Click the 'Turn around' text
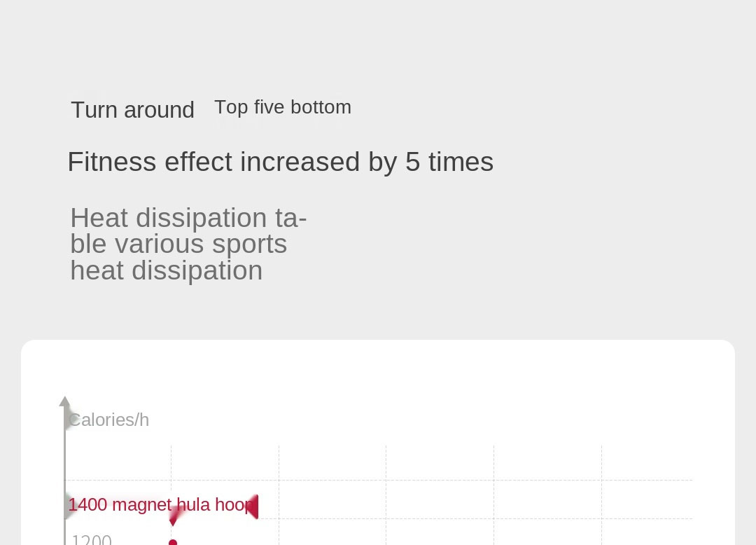The width and height of the screenshot is (756, 545). 132,110
